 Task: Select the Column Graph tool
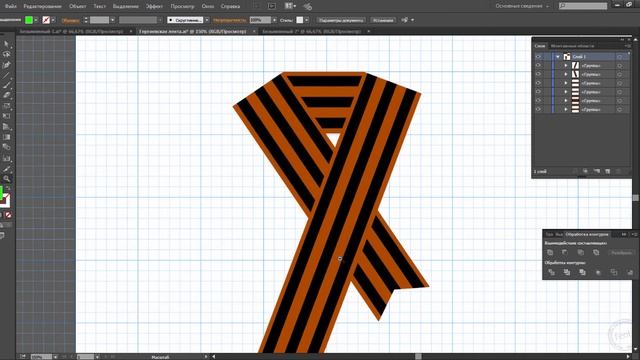pos(6,158)
